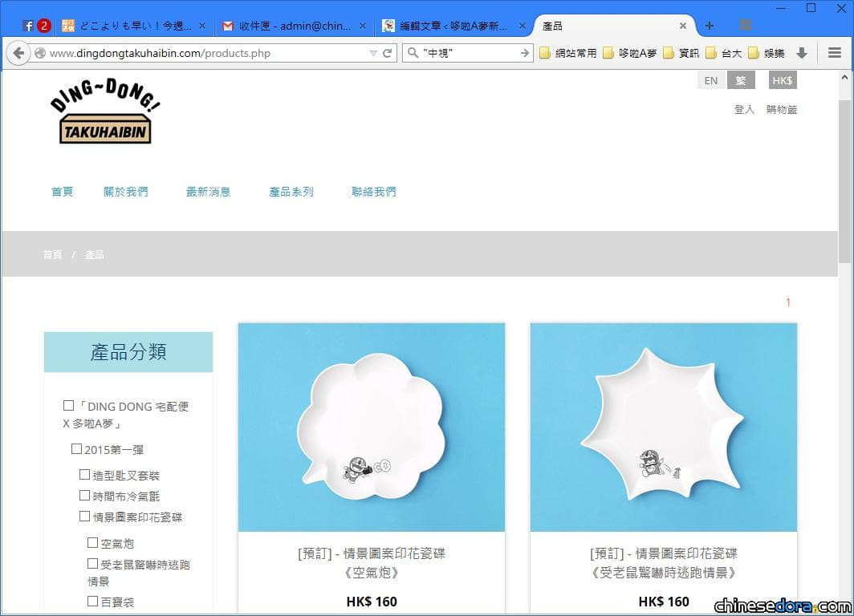This screenshot has width=854, height=616.
Task: Tick the 造型匙叉套裝 checkbox
Action: [x=84, y=475]
